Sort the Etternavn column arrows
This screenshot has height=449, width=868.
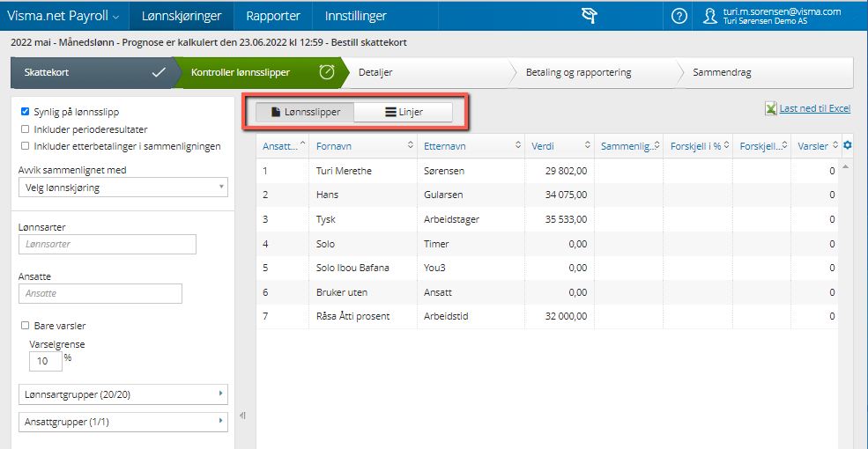[518, 145]
